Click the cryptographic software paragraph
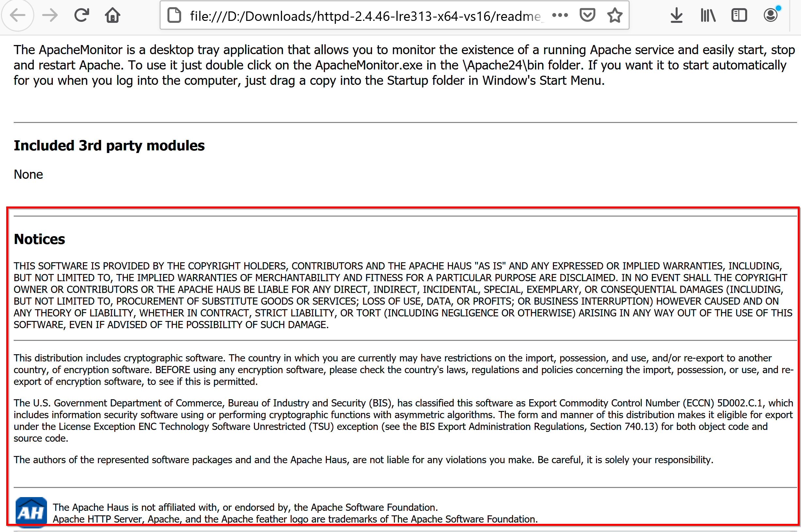 tap(403, 370)
